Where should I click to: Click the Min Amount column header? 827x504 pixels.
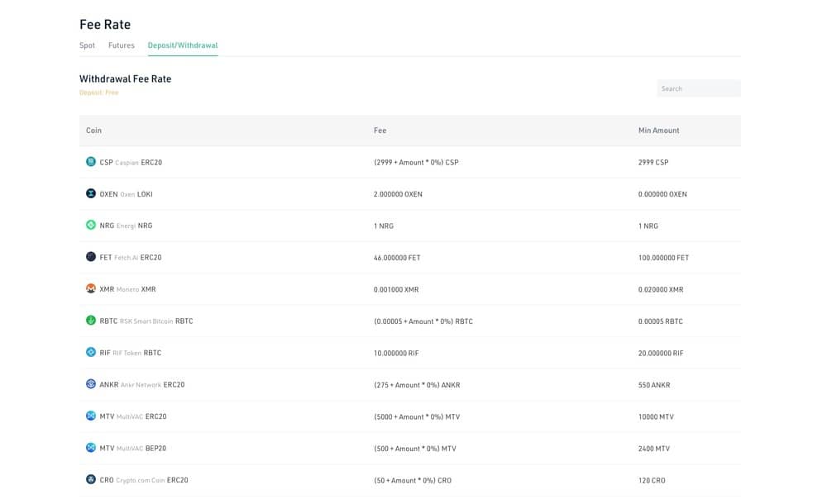tap(659, 131)
